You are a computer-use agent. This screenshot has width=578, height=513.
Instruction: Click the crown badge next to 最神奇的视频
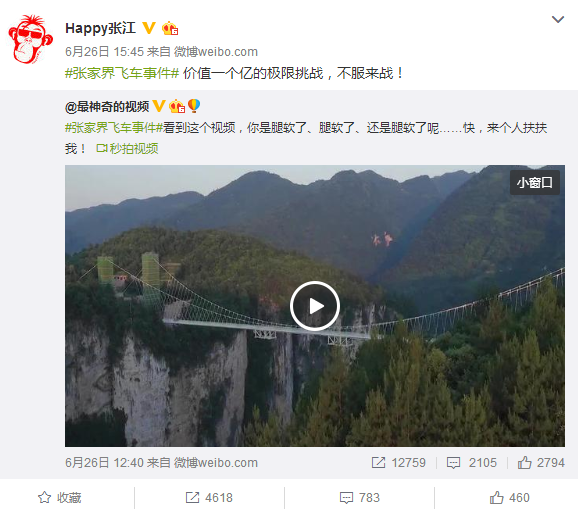pos(177,106)
